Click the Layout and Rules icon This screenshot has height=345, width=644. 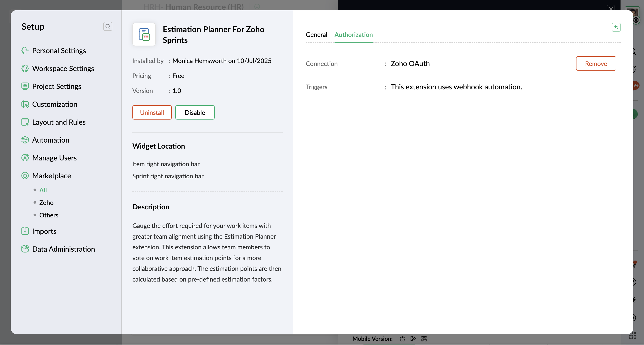[x=25, y=122]
